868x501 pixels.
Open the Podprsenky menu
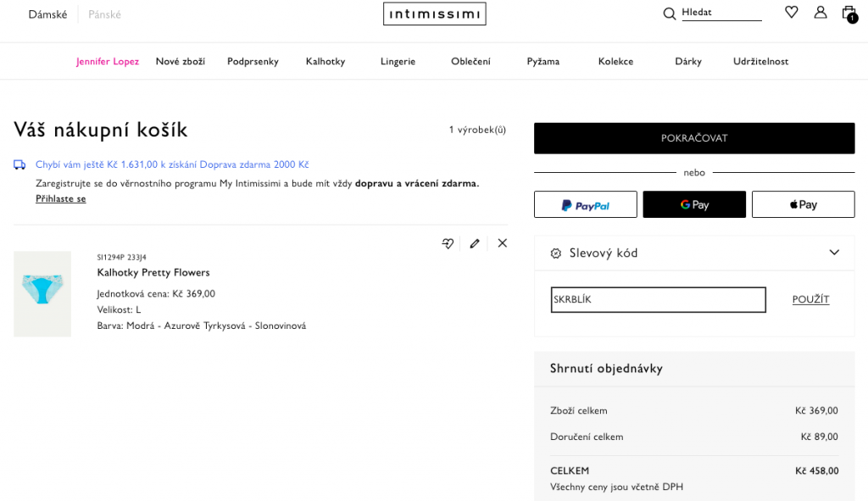253,61
